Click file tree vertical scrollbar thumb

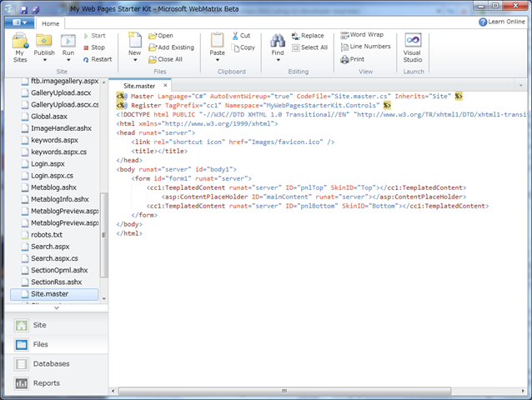104,235
